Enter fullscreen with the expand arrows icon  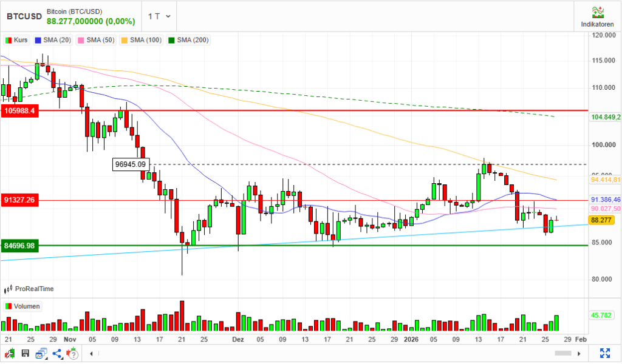coord(604,353)
